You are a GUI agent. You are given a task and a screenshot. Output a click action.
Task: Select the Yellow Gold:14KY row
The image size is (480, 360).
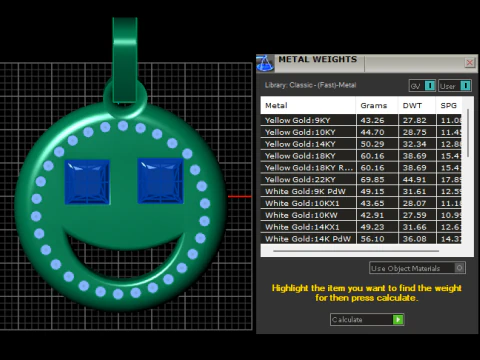pos(361,144)
